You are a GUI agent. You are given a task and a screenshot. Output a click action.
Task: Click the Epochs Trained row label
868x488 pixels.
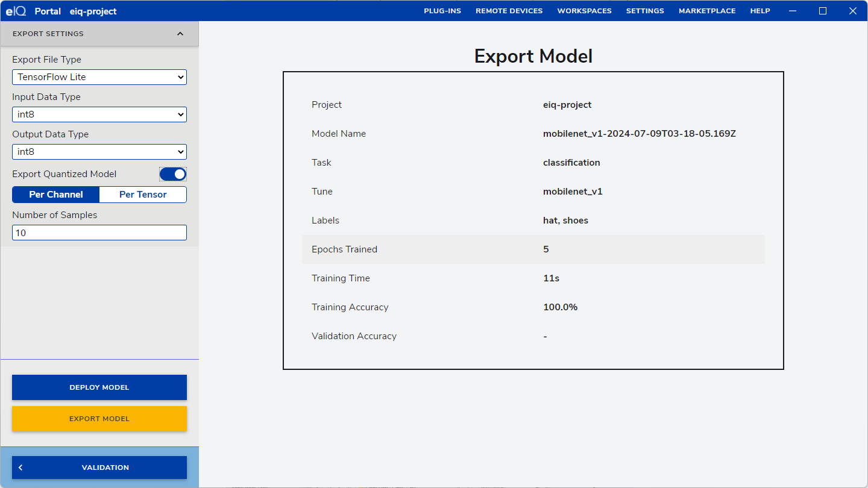pos(344,249)
